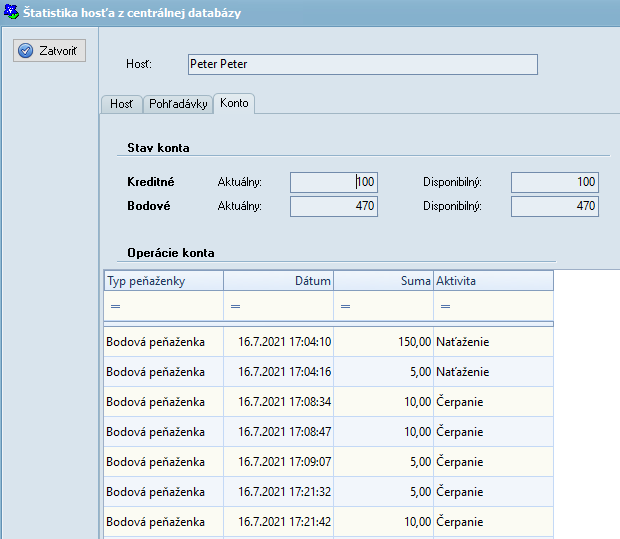
Task: Click the Kreditné Disponibilný value field
Action: tap(554, 182)
